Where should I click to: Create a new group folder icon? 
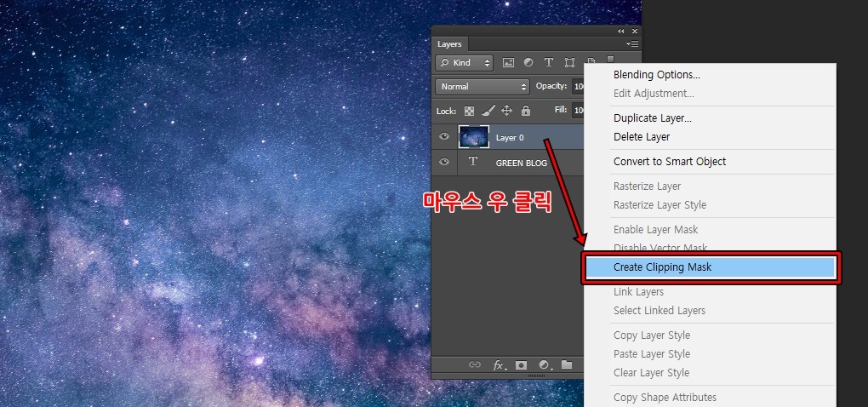(x=566, y=364)
